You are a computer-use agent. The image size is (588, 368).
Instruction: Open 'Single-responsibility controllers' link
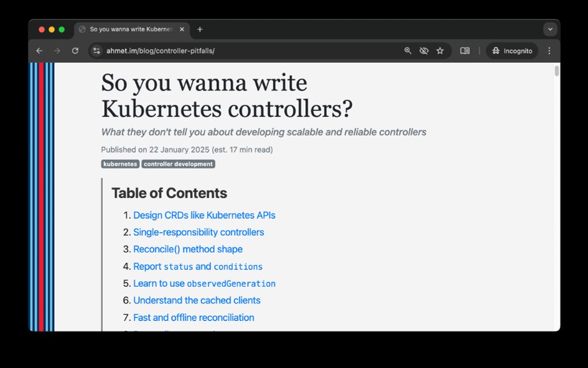click(199, 232)
